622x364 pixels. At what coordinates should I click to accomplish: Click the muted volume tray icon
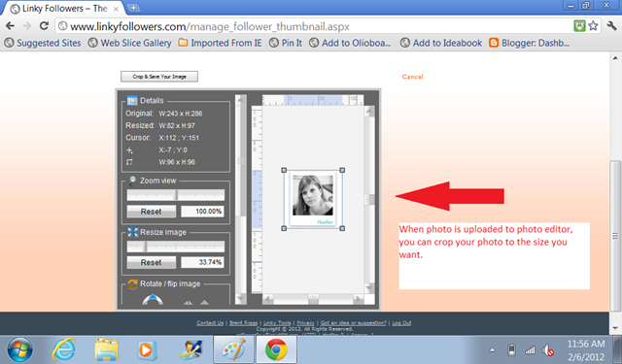[x=548, y=350]
